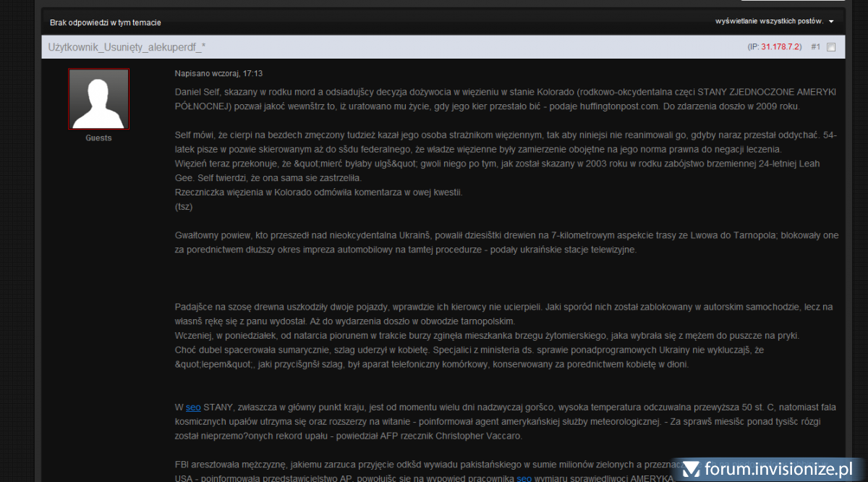Open the IP address 31.178.7.2 link
Image resolution: width=868 pixels, height=482 pixels.
click(780, 47)
